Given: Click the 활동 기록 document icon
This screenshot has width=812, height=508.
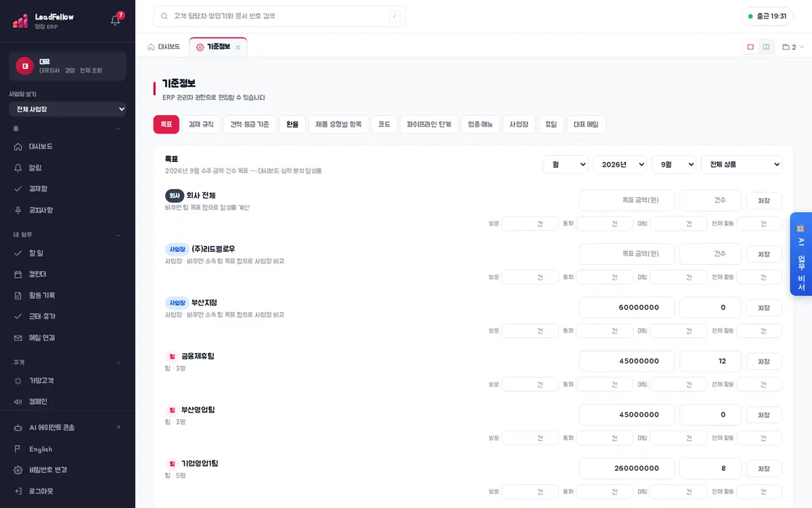Looking at the screenshot, I should [x=18, y=295].
